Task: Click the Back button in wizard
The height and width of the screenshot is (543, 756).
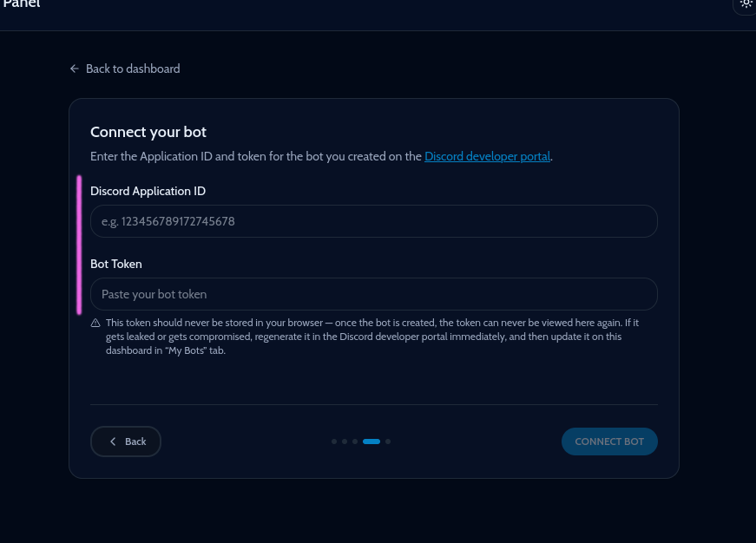Action: point(126,442)
